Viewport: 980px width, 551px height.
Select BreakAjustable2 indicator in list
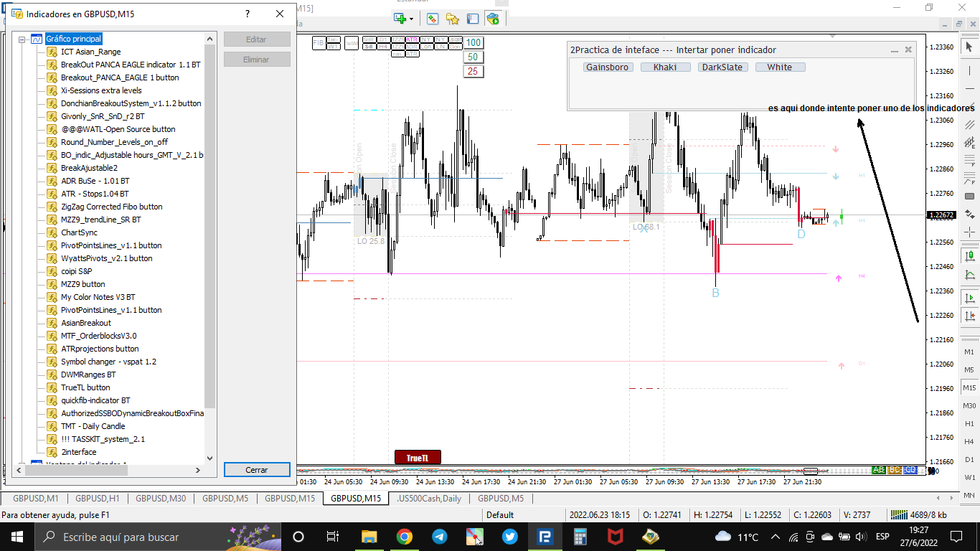[x=89, y=168]
